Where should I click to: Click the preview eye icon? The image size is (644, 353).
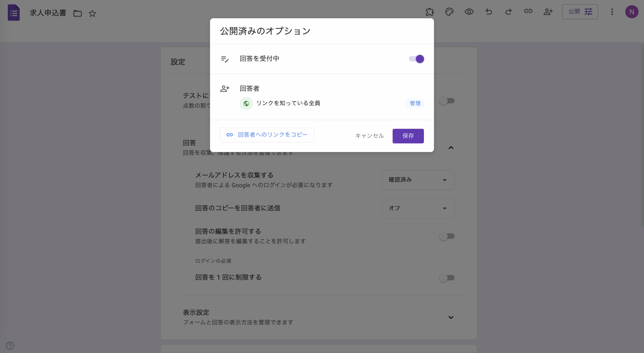(x=469, y=12)
